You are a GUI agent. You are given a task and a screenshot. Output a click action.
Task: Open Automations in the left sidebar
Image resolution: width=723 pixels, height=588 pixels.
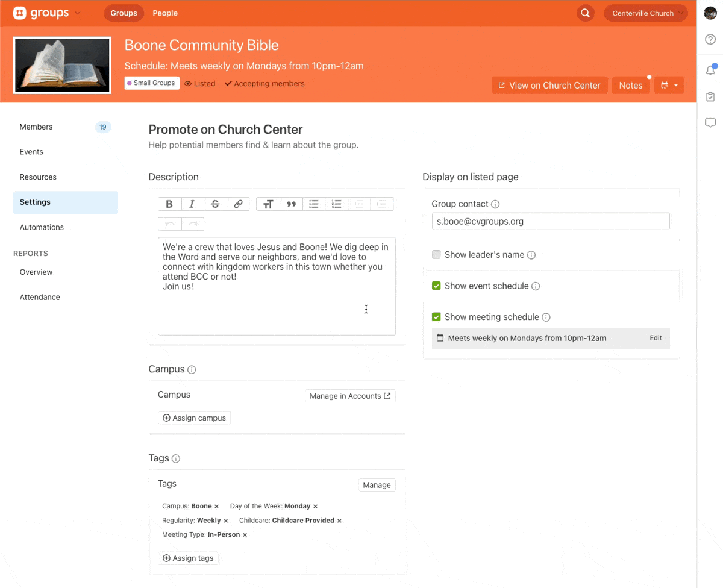coord(42,227)
